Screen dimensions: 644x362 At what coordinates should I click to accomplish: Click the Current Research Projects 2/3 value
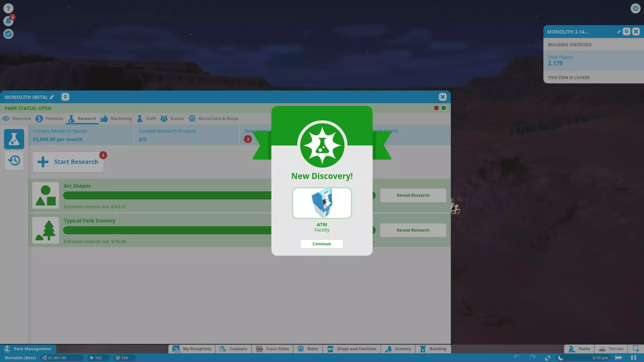(x=143, y=139)
